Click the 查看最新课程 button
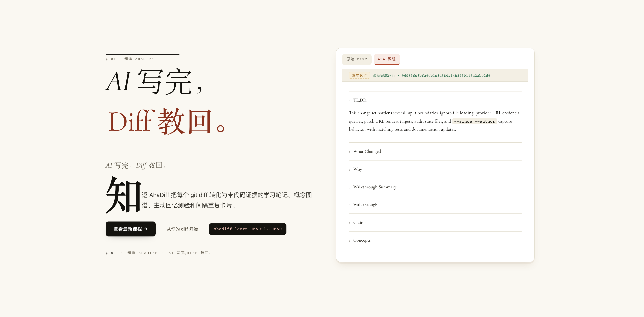The width and height of the screenshot is (644, 317). point(130,229)
